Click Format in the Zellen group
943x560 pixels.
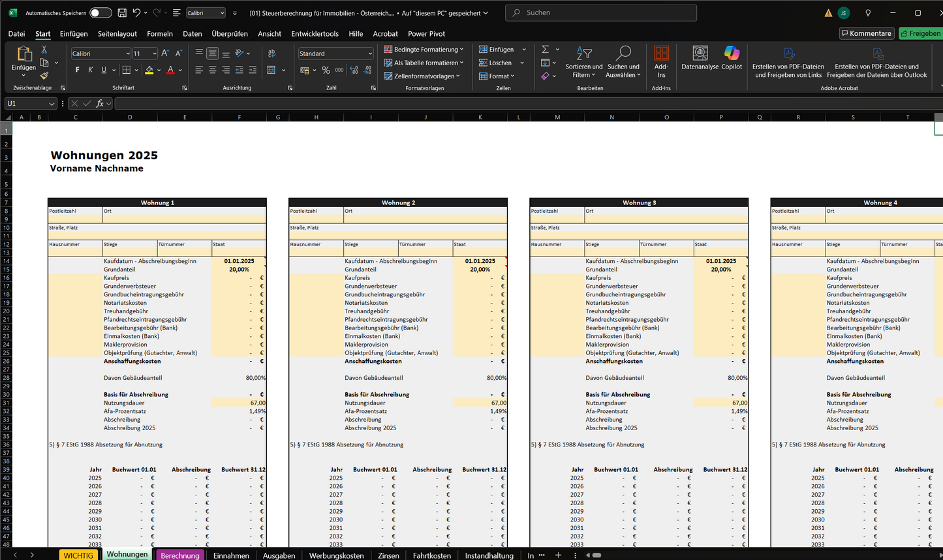click(497, 76)
